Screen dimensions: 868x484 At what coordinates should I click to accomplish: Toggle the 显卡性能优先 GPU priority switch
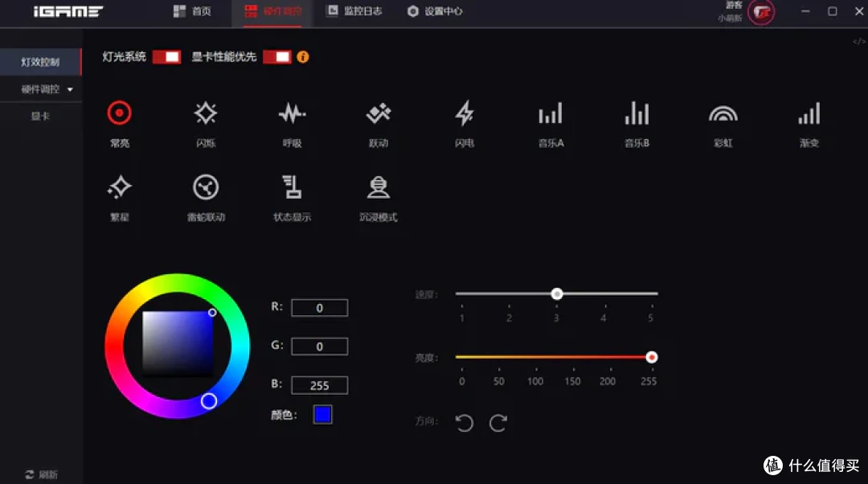[x=276, y=56]
